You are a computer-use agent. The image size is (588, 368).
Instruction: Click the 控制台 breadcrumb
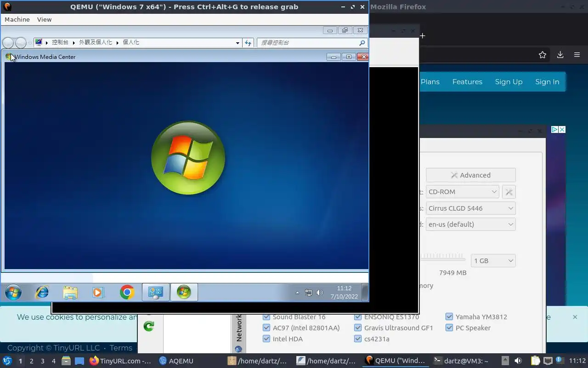(x=60, y=42)
